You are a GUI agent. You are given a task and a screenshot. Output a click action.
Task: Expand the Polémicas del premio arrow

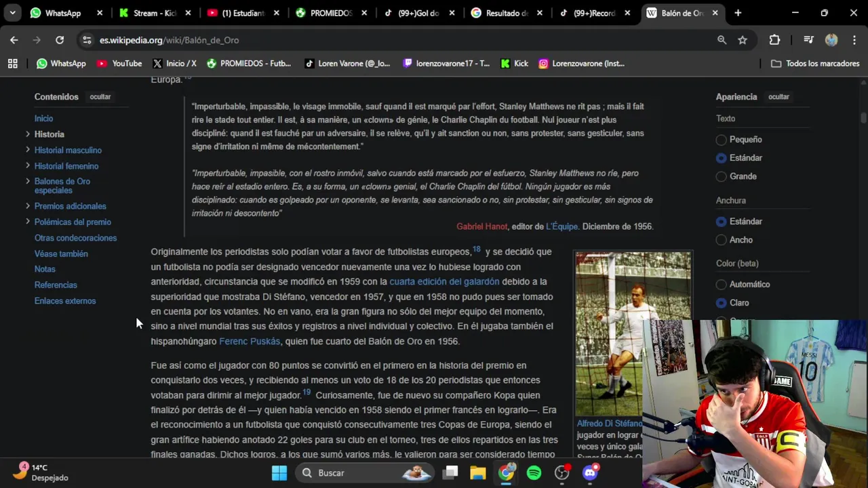click(27, 222)
